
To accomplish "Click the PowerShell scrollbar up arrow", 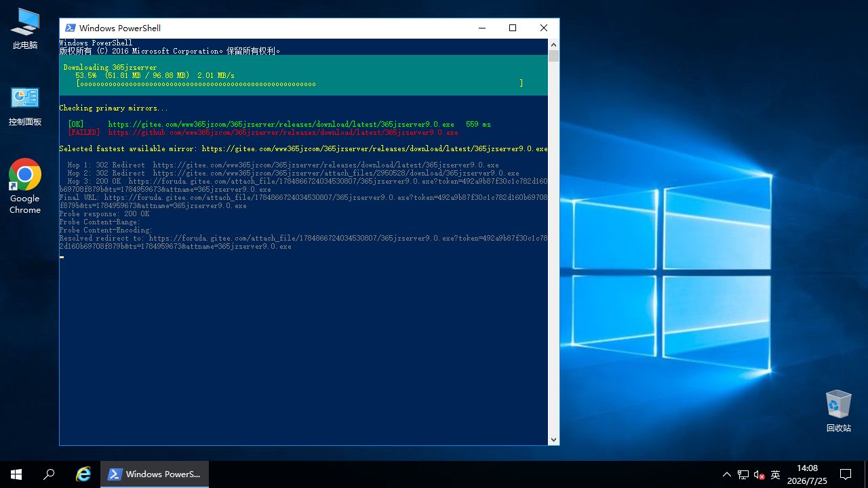I will pyautogui.click(x=553, y=44).
